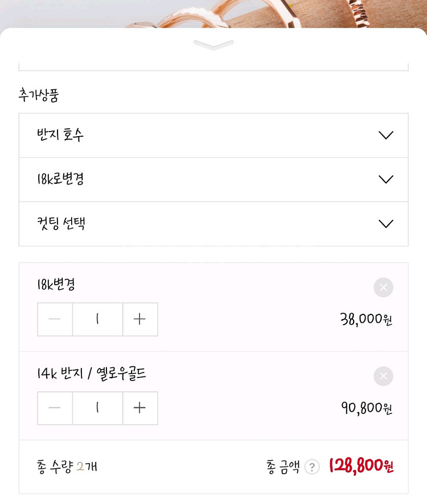Increase the 18k변경 quantity with plus
Viewport: 427px width, 504px height.
point(140,319)
